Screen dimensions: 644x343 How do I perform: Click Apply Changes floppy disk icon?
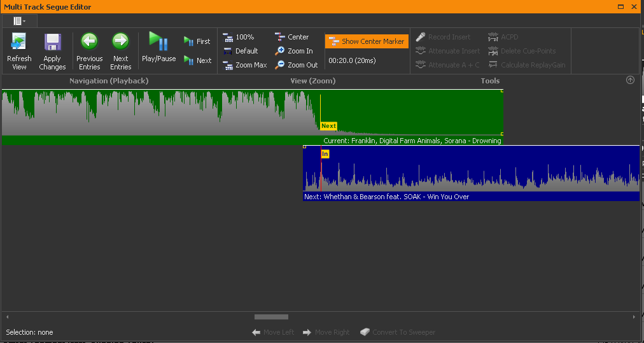point(52,43)
